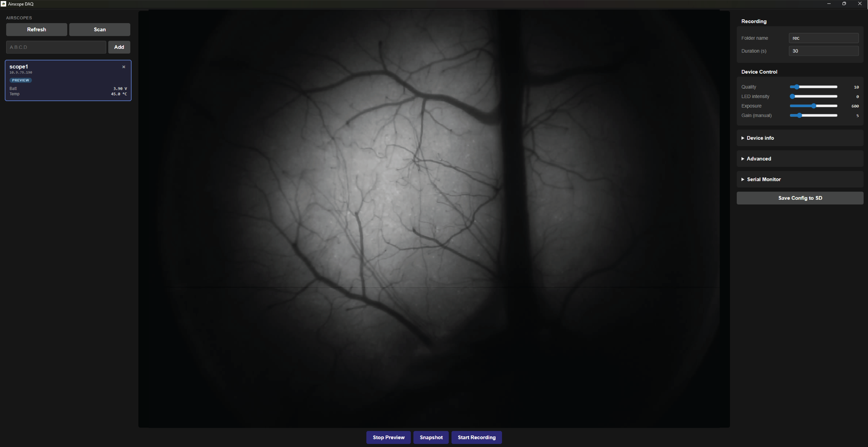Click the AIRSCOPES sidebar heading
This screenshot has height=447, width=868.
tap(19, 18)
